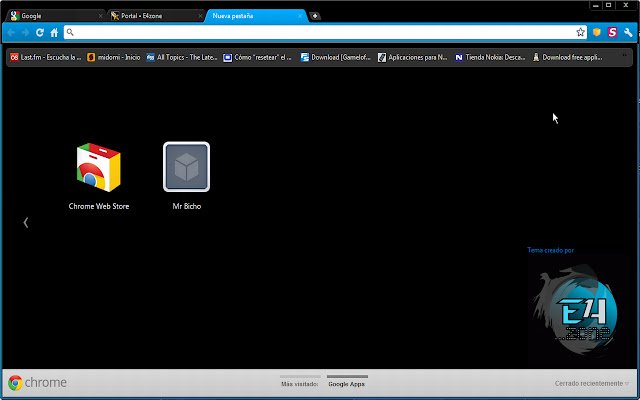Expand the bookmarks overflow chevron
640x400 pixels.
[624, 56]
